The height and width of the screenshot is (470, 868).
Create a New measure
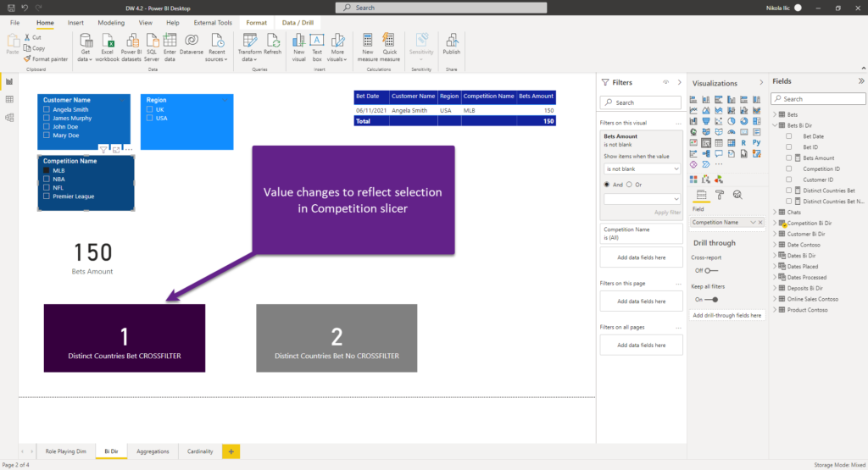pyautogui.click(x=368, y=47)
